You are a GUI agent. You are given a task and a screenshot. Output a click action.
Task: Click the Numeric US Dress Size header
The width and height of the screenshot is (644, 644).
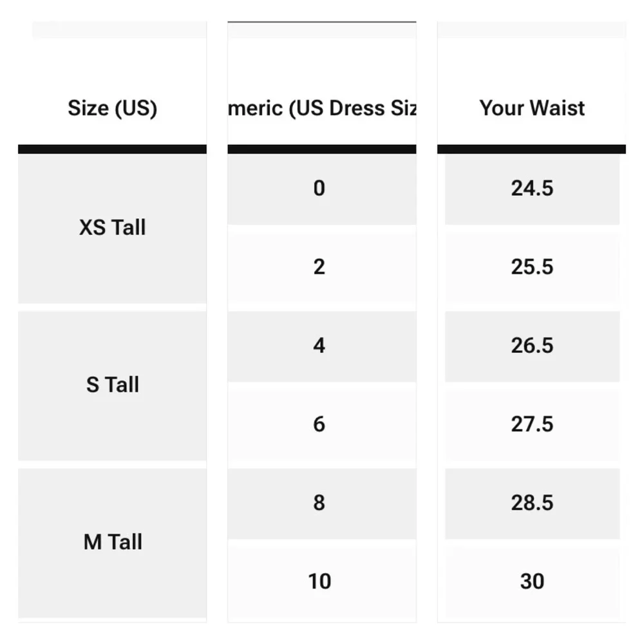click(321, 108)
